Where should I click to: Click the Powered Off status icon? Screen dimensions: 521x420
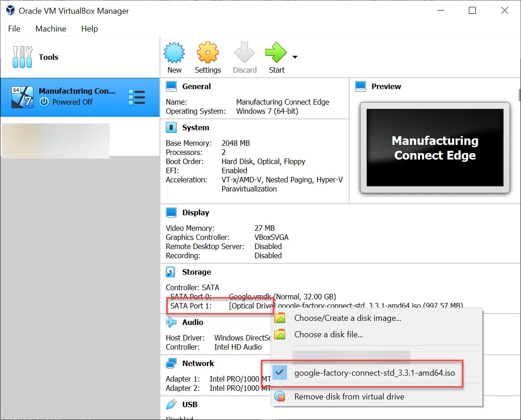pyautogui.click(x=44, y=101)
